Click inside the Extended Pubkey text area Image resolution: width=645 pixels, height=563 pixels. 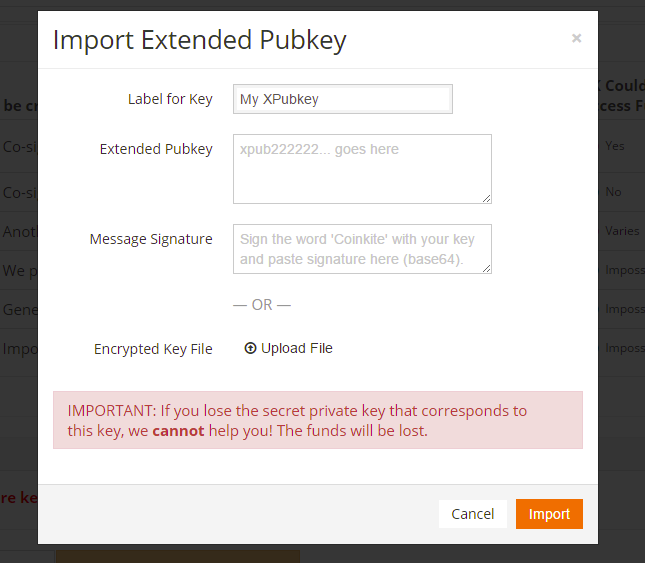[362, 169]
